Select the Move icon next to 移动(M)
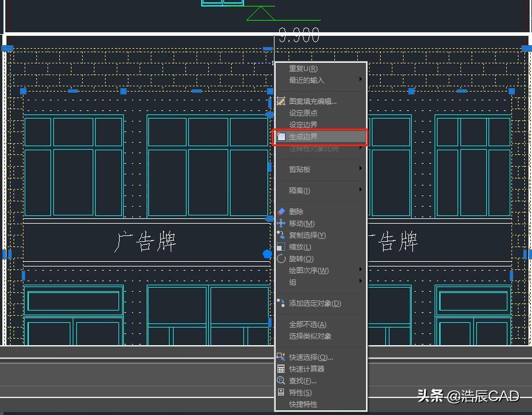Screen dimensions: 532x415 pos(280,223)
